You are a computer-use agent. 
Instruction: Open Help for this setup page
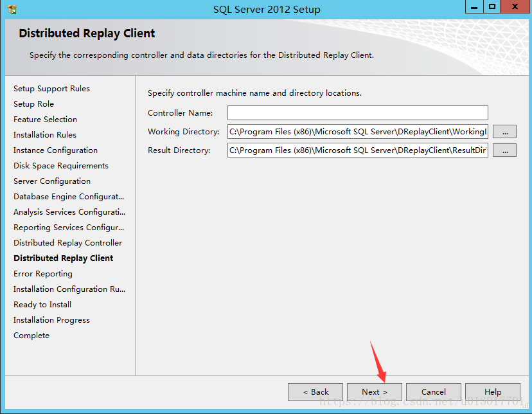coord(493,392)
